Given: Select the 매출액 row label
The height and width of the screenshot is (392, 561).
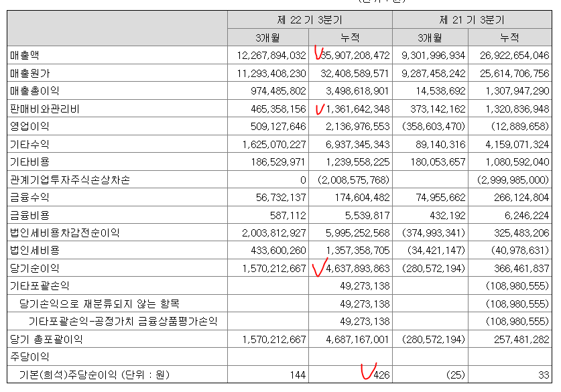Looking at the screenshot, I should coord(25,56).
